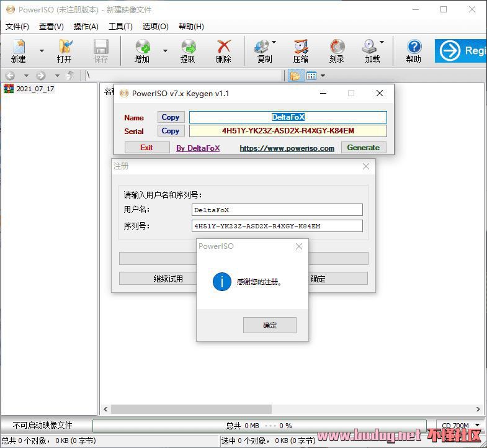The image size is (487, 448).
Task: Click 确定 in the PowerISO message box
Action: point(269,325)
